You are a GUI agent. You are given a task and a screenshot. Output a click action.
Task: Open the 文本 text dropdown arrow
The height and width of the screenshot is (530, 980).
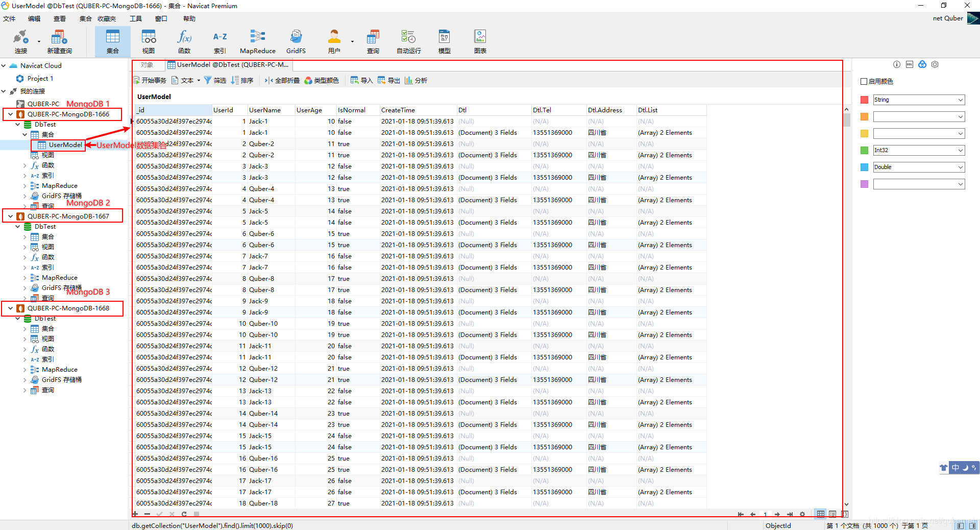(x=199, y=81)
